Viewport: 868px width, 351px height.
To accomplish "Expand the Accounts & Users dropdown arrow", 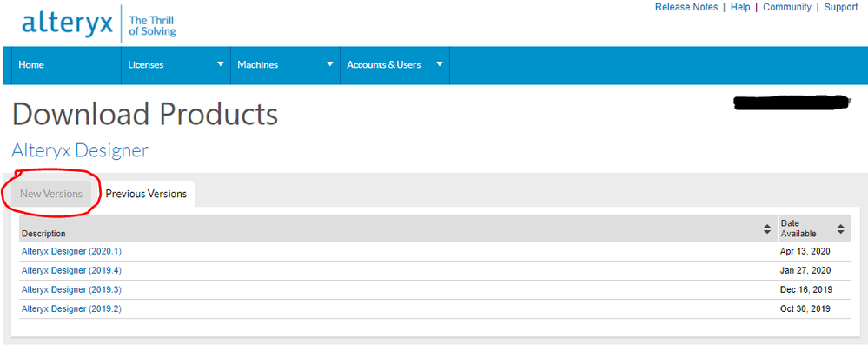I will 440,64.
